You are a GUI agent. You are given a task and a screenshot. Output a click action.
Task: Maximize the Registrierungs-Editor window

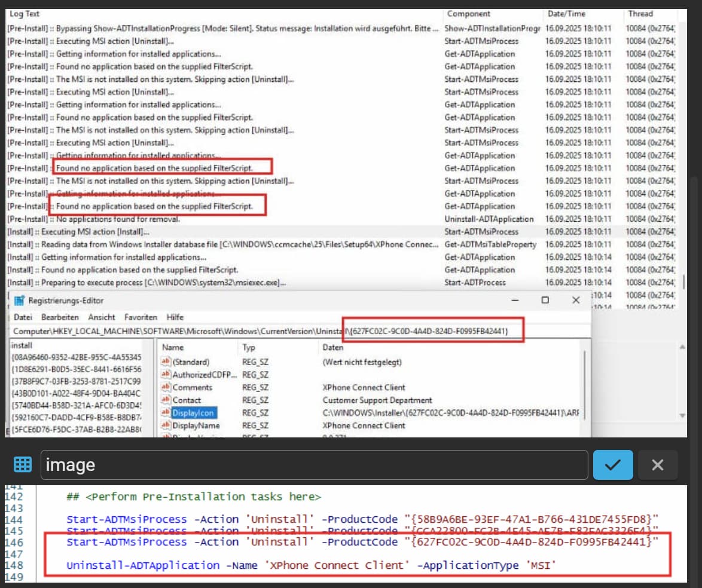pyautogui.click(x=545, y=300)
